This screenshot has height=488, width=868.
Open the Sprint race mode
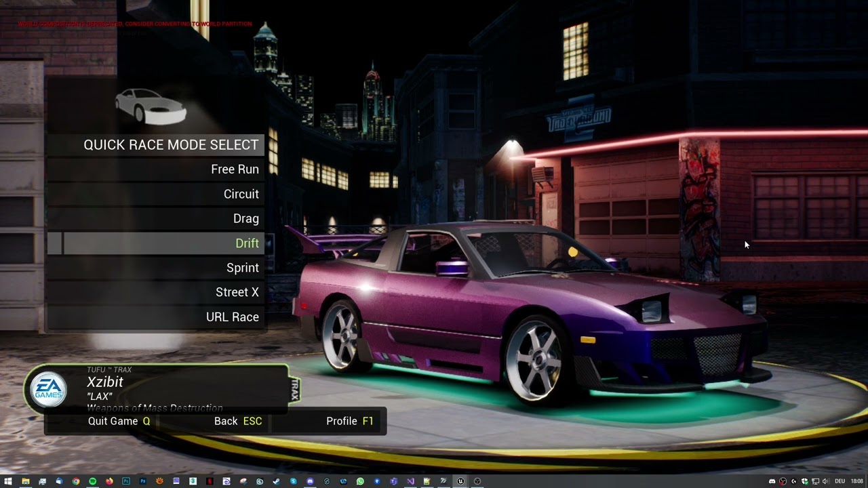click(x=242, y=268)
